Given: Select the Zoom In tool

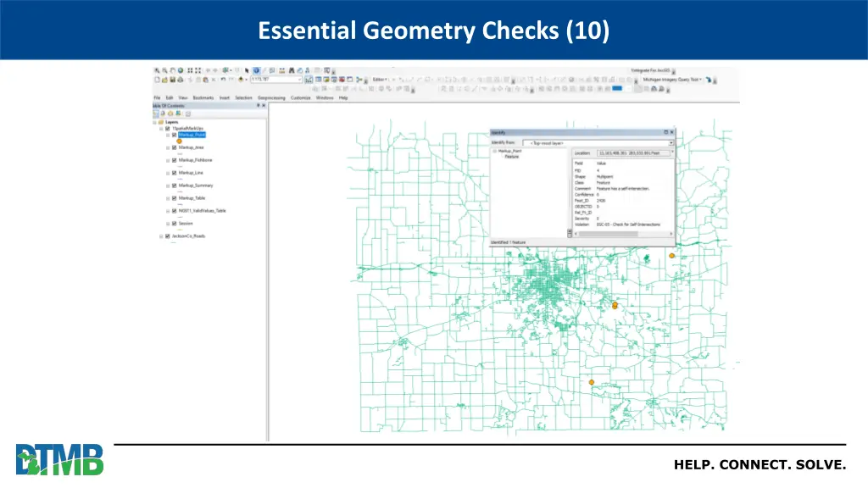Looking at the screenshot, I should (x=157, y=71).
